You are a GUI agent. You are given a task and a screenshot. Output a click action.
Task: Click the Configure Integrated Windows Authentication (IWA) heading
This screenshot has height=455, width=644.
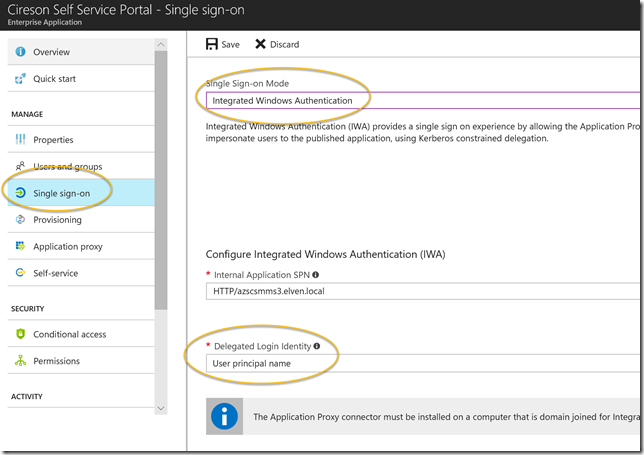(x=325, y=254)
